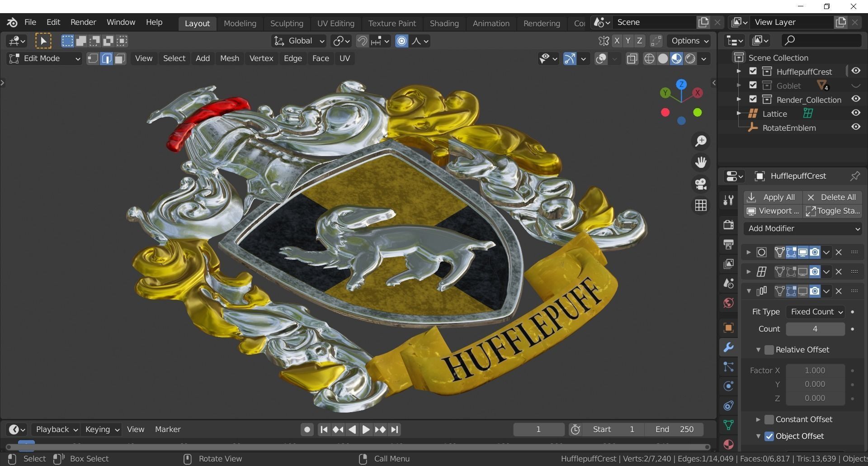
Task: Enable wireframe viewport shading
Action: click(649, 59)
